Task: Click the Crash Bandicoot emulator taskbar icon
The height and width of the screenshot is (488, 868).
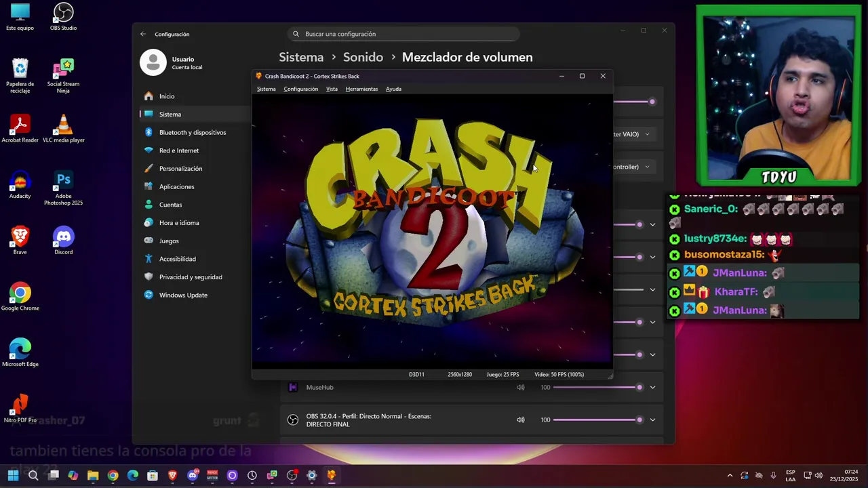Action: 332,475
